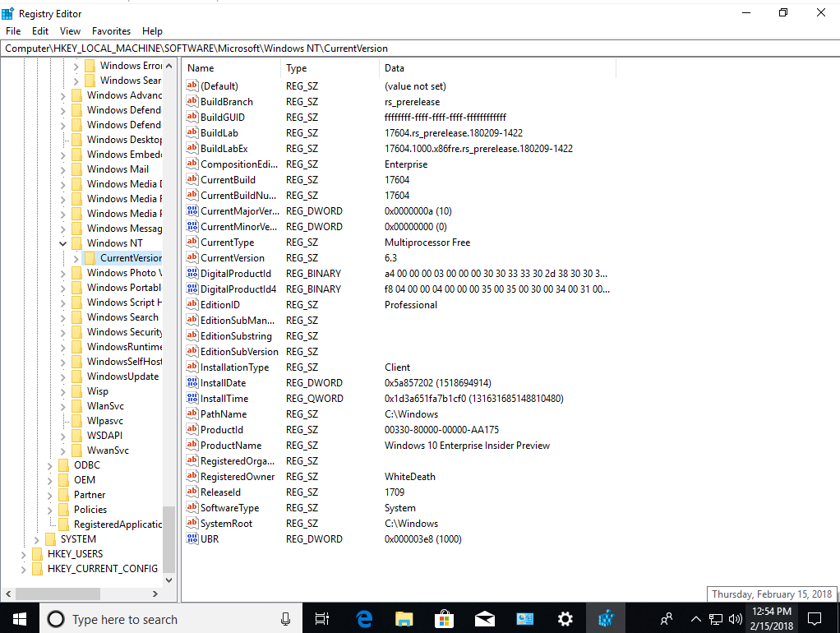
Task: Select the InstallTime QWORD icon
Action: click(192, 398)
